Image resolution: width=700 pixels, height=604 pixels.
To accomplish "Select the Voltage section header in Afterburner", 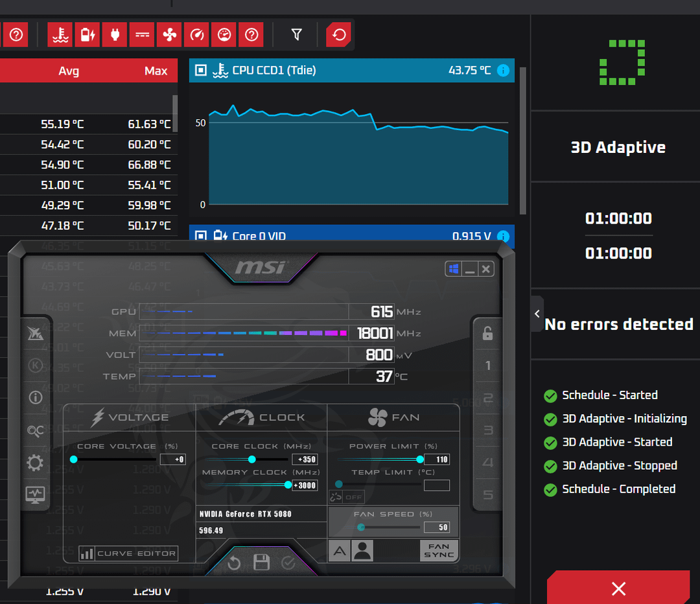I will click(130, 417).
